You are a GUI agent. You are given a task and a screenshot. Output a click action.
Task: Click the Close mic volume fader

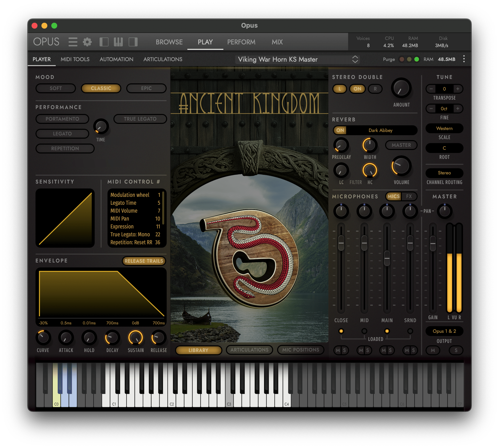pyautogui.click(x=341, y=243)
